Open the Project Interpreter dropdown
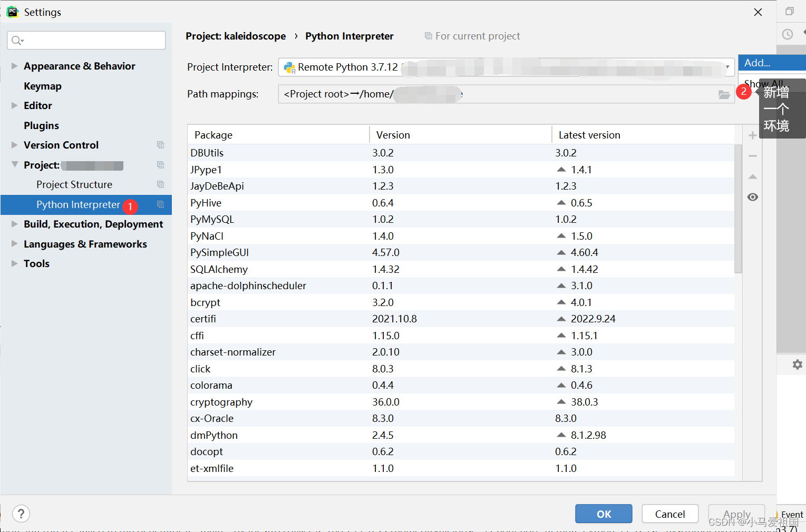 pyautogui.click(x=506, y=67)
